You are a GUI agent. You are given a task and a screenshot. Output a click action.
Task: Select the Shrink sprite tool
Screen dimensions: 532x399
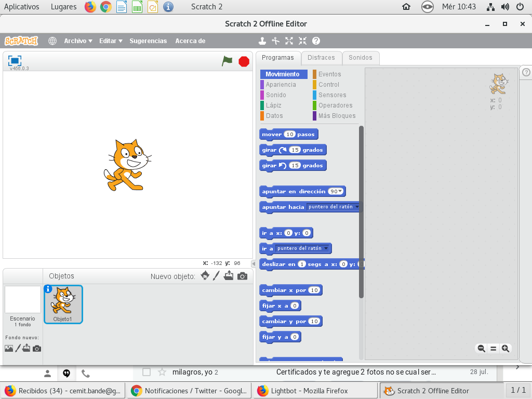click(x=302, y=41)
